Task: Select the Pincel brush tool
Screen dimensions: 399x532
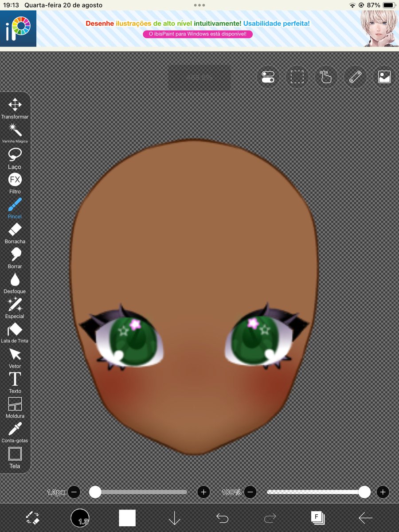Action: [x=15, y=208]
